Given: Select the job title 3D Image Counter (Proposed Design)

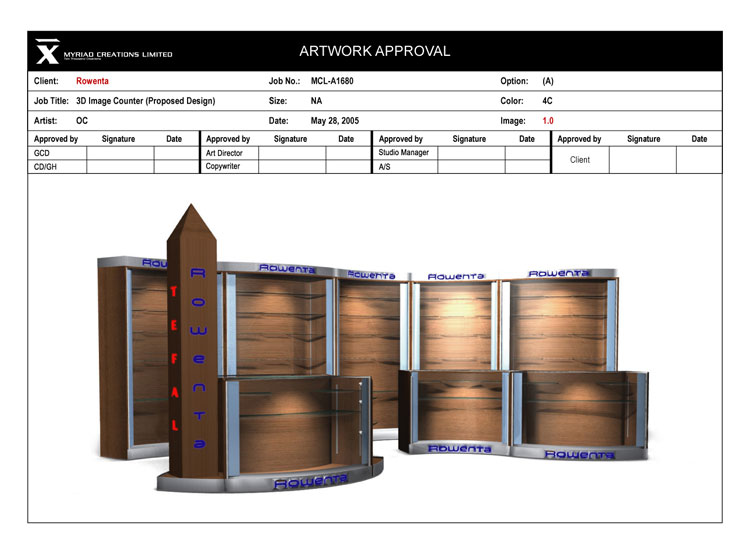Looking at the screenshot, I should [x=145, y=101].
